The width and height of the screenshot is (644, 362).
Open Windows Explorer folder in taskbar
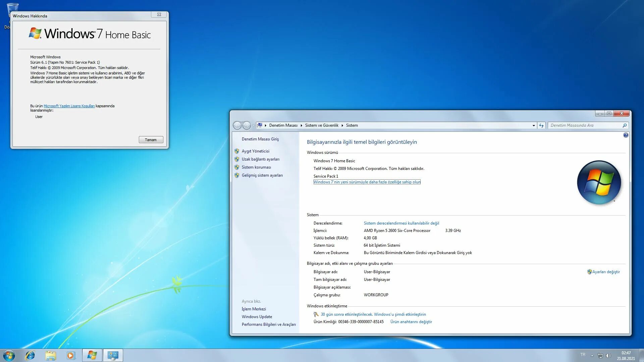pos(51,355)
